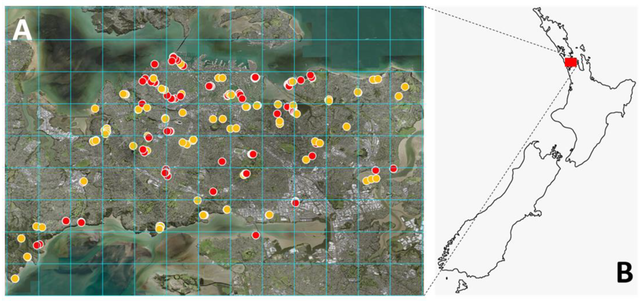Click the lone red marker in southern harbour
This screenshot has height=301, width=644.
(x=256, y=235)
